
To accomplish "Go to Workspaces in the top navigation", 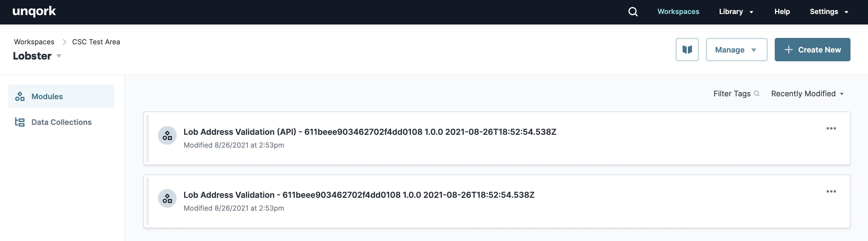I will pyautogui.click(x=678, y=12).
